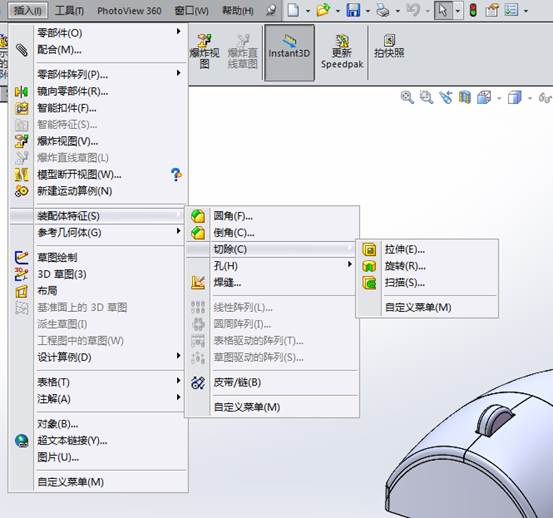This screenshot has height=518, width=553.
Task: Open the 帮助(H) menu
Action: (237, 11)
